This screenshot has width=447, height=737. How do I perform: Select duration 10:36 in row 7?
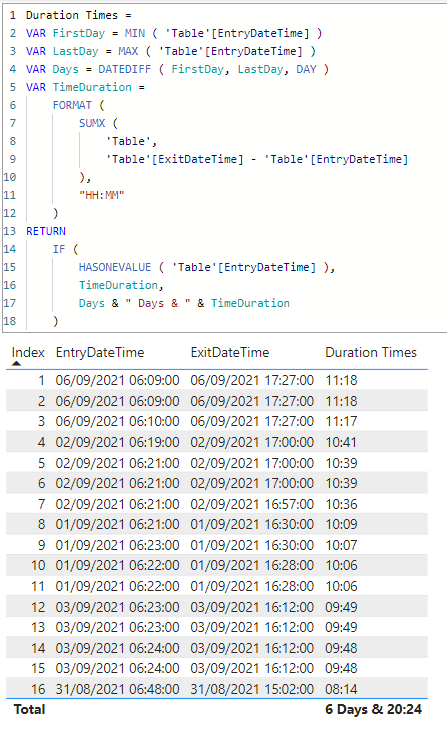point(341,504)
